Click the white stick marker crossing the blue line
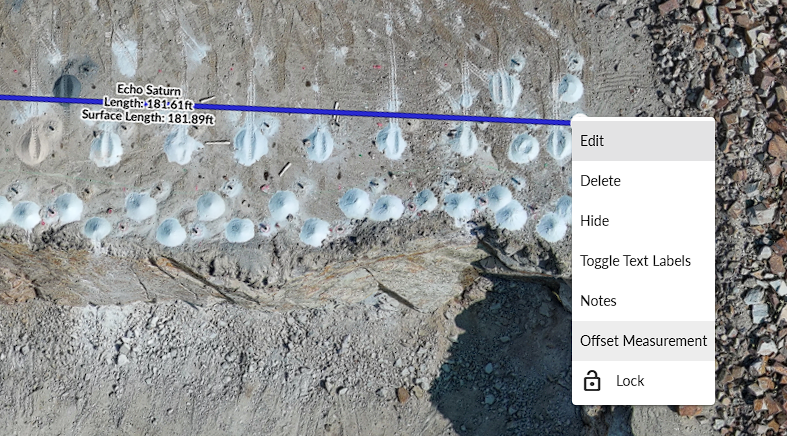This screenshot has height=436, width=787. click(336, 113)
